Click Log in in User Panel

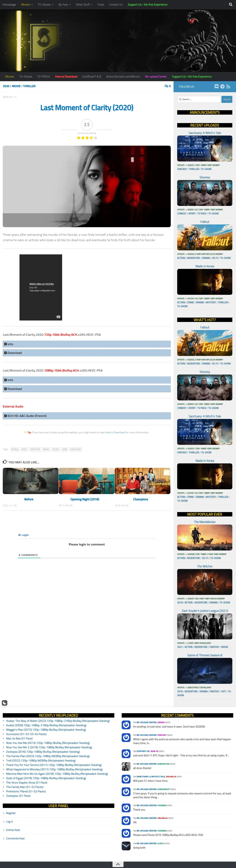[x=9, y=822]
